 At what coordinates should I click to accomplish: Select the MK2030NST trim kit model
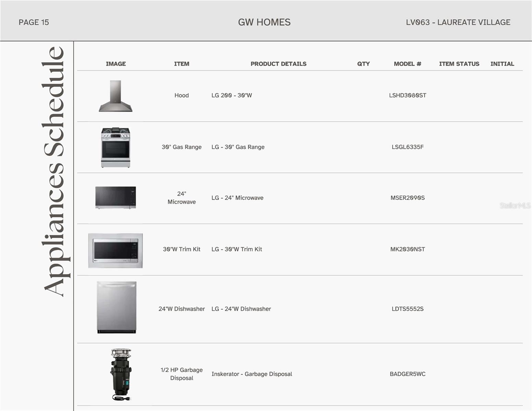(407, 249)
